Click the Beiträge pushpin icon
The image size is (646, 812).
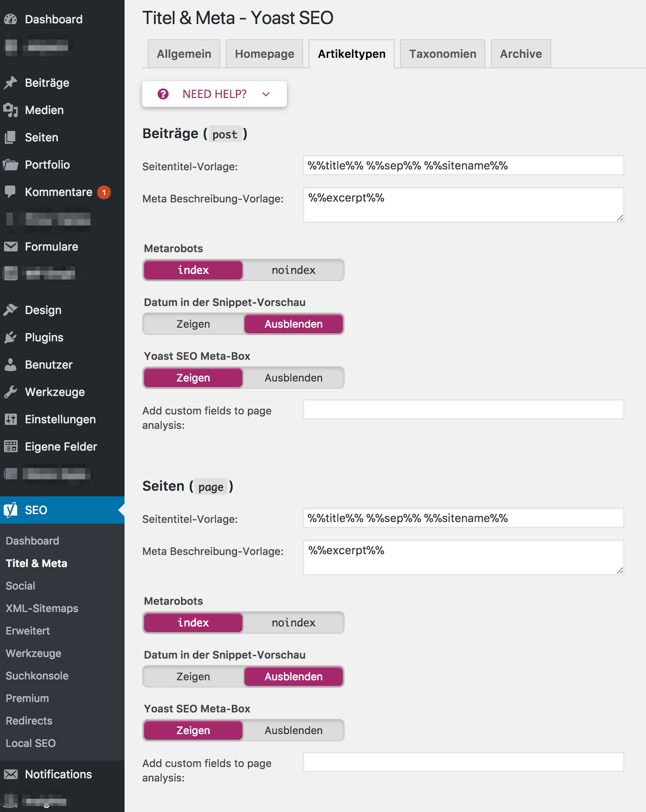click(x=11, y=83)
